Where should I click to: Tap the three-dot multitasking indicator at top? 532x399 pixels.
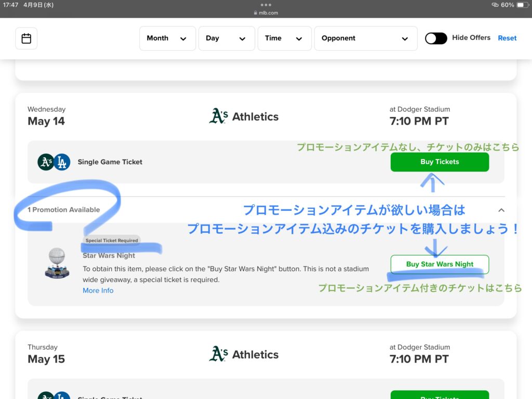[x=265, y=5]
